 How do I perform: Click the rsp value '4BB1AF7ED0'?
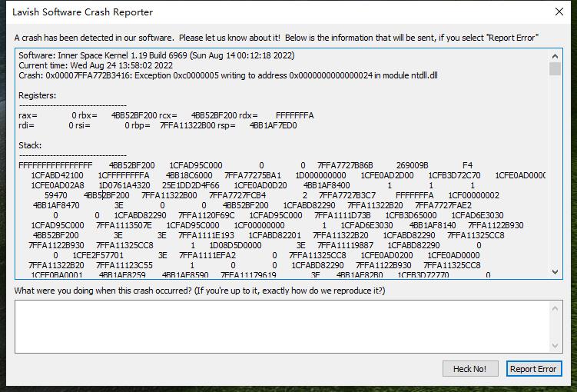click(x=273, y=125)
